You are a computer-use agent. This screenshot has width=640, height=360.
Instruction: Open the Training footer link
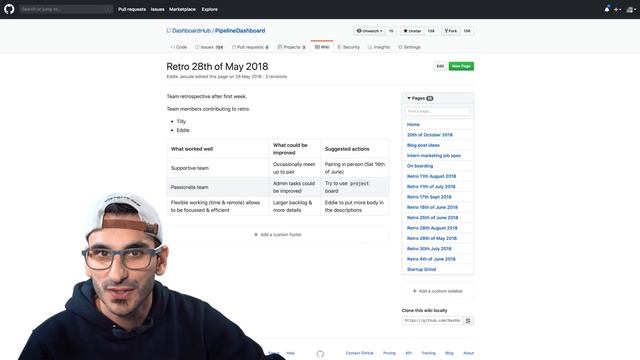coord(429,353)
